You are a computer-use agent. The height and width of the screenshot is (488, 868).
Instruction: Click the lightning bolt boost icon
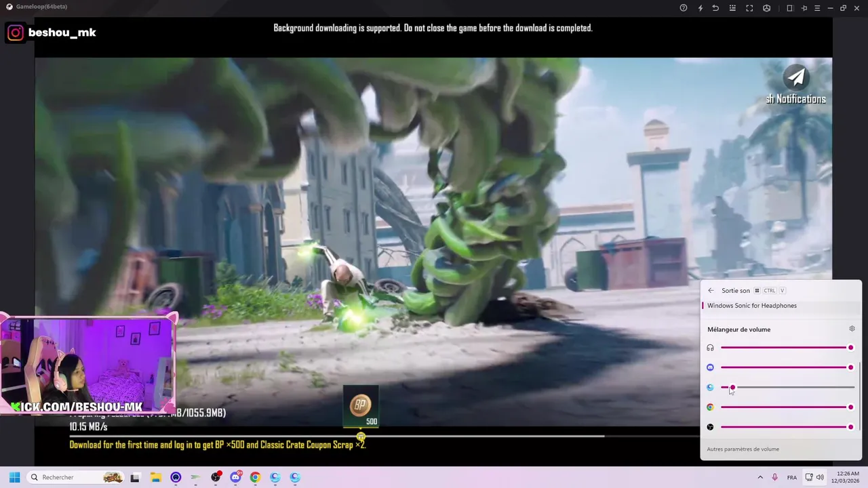(x=701, y=8)
